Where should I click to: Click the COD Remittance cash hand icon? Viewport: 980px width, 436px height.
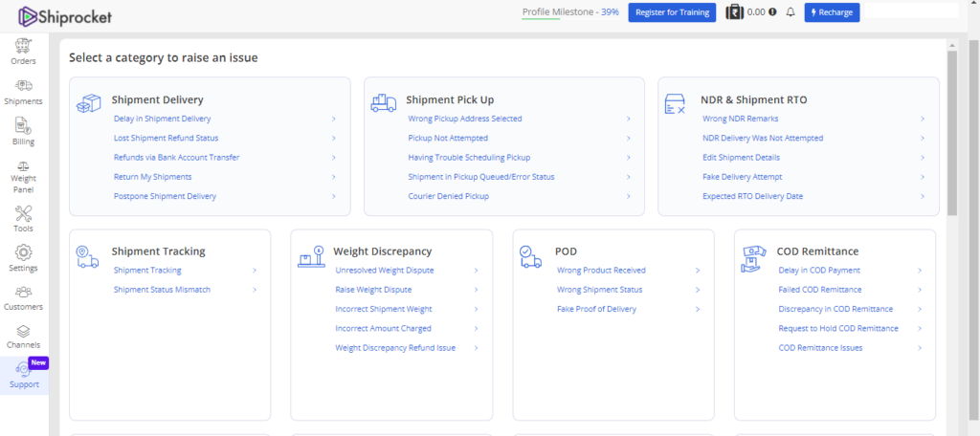pos(754,258)
